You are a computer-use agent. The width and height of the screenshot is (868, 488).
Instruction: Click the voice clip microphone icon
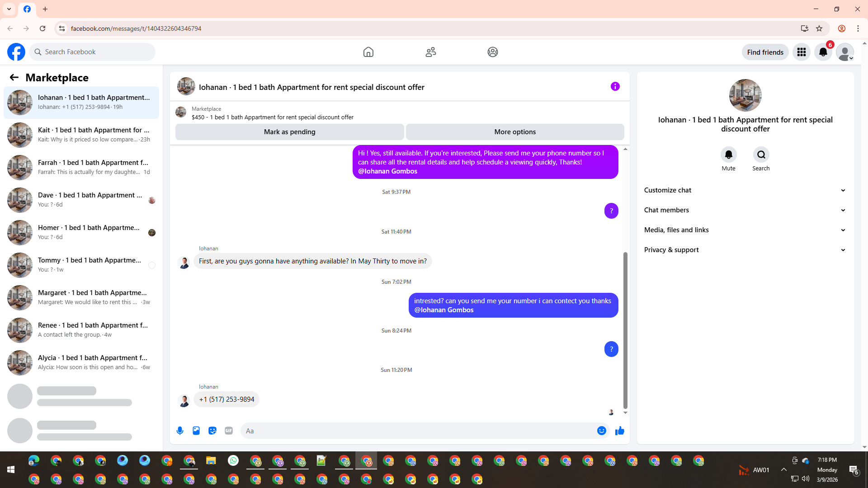click(180, 431)
